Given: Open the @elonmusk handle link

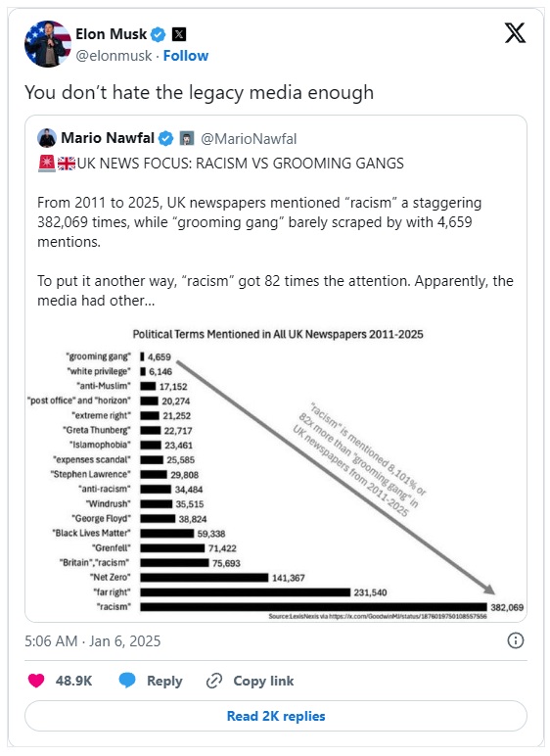Looking at the screenshot, I should (x=114, y=56).
